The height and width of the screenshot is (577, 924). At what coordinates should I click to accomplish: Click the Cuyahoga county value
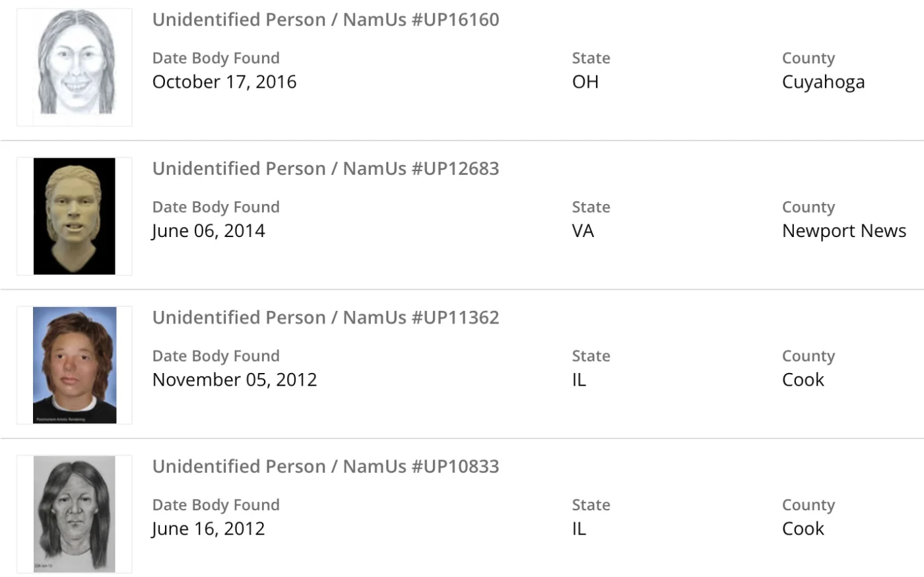click(823, 82)
